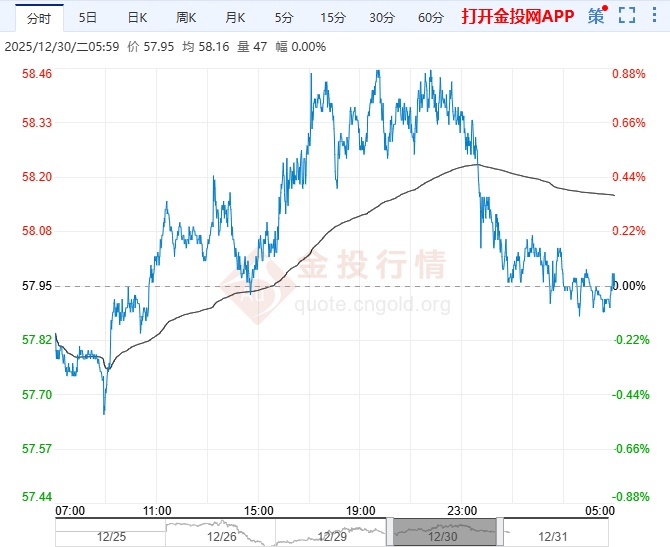Click the 58.08 price axis label
Viewport: 670px width, 547px height.
tap(37, 231)
